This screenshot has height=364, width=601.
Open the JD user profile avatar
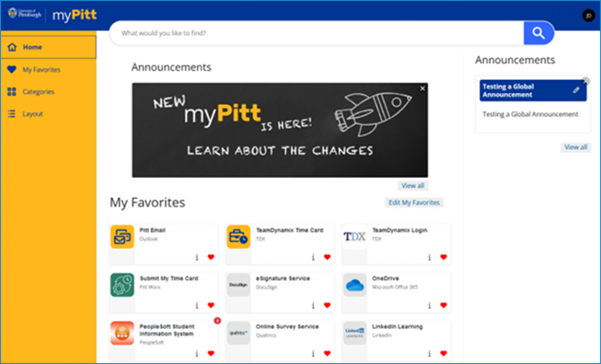587,16
